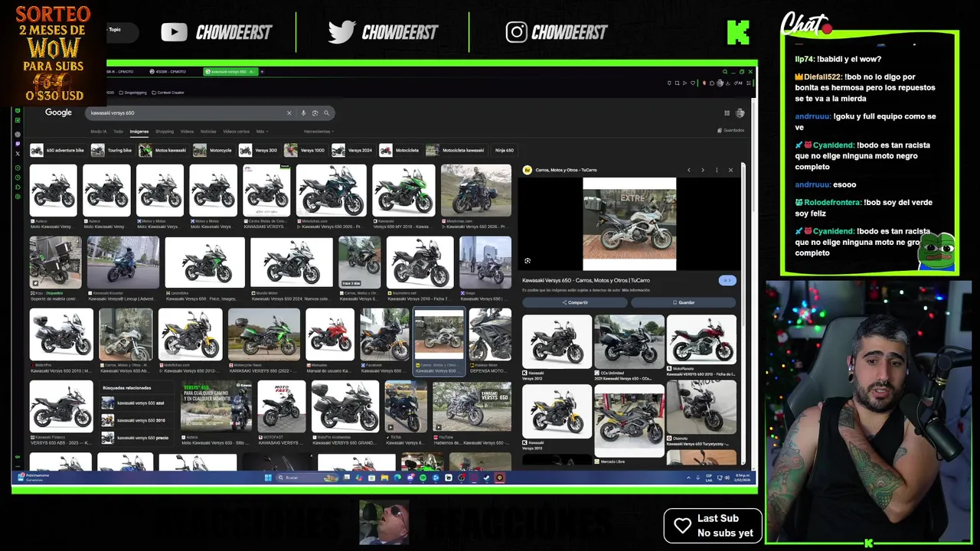The height and width of the screenshot is (551, 980).
Task: Submit search with the magnifier icon
Action: [326, 112]
